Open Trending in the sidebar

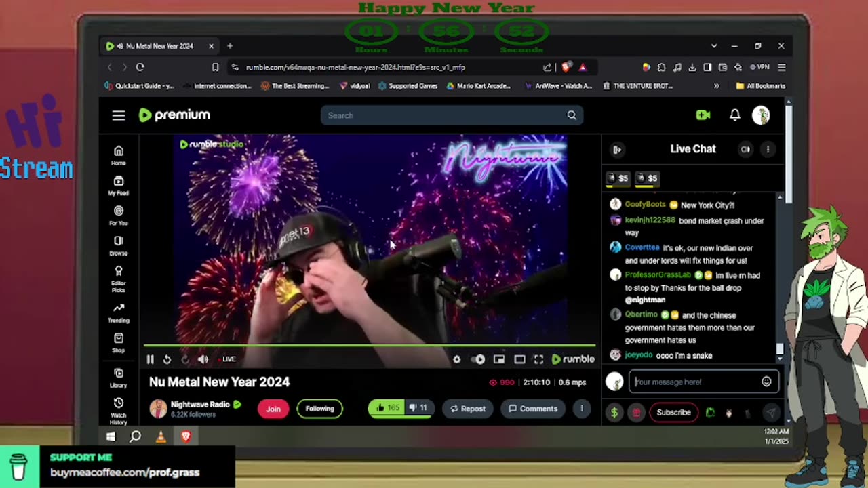click(x=119, y=312)
